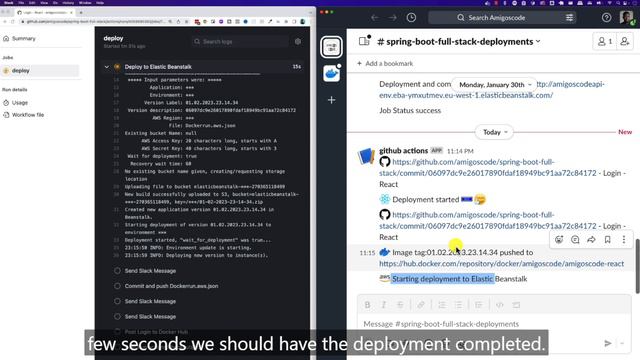The width and height of the screenshot is (640, 360).
Task: Bookmark the hovered message for later
Action: (608, 240)
